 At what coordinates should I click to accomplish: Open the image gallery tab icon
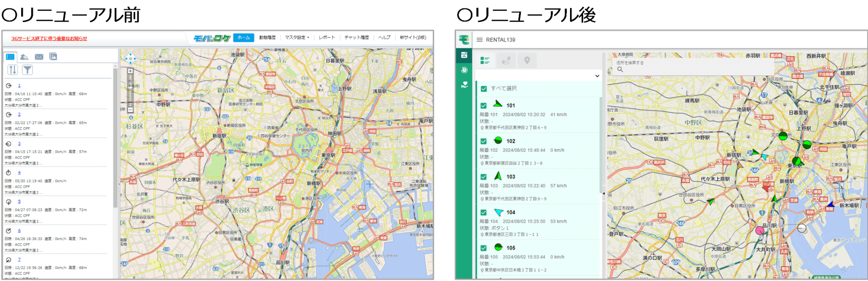click(53, 57)
